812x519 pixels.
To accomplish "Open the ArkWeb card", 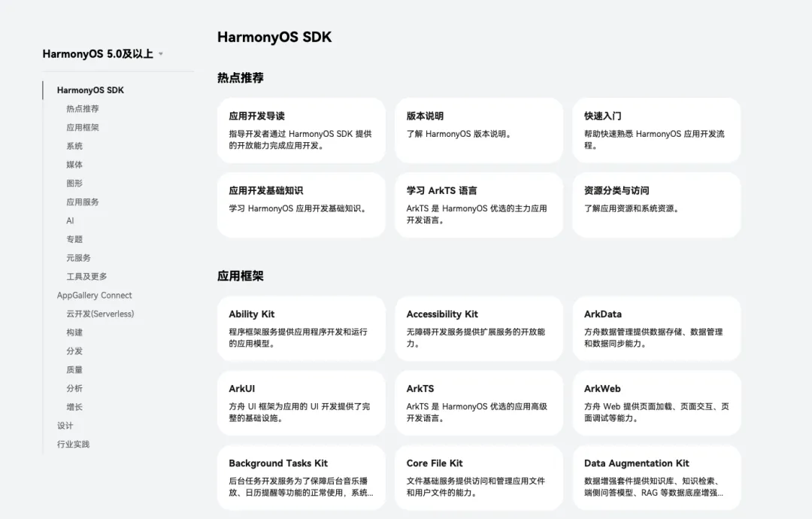I will click(x=656, y=403).
